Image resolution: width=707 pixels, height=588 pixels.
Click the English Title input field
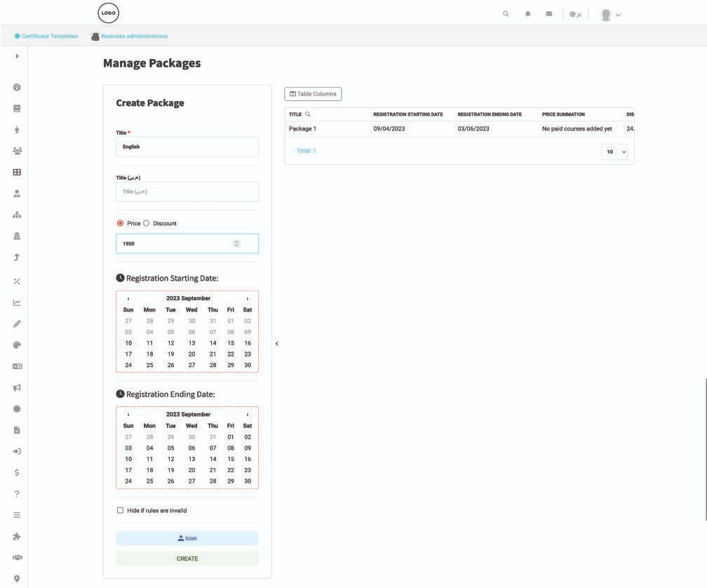tap(187, 147)
